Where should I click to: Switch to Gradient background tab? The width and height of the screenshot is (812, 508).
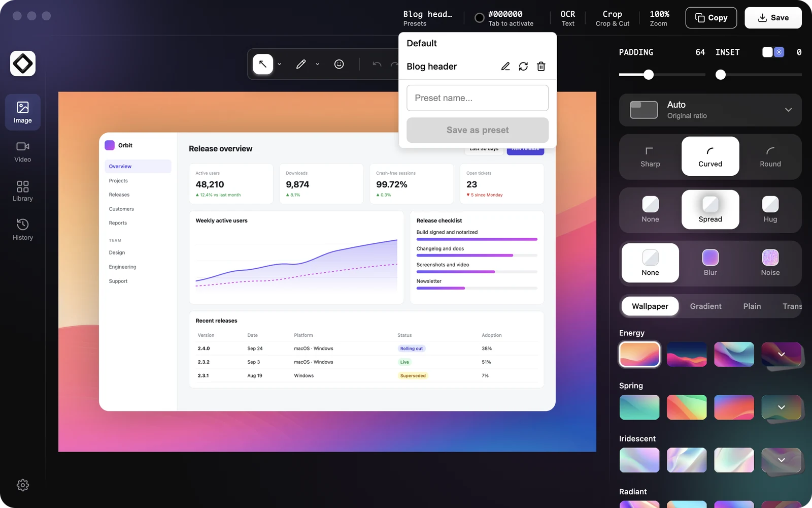pyautogui.click(x=705, y=306)
